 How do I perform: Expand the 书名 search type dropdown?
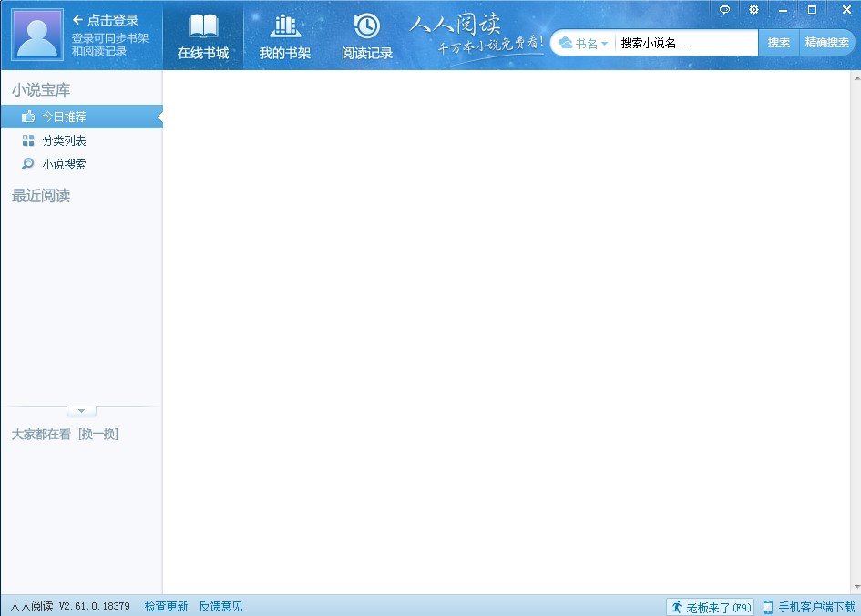pos(602,42)
